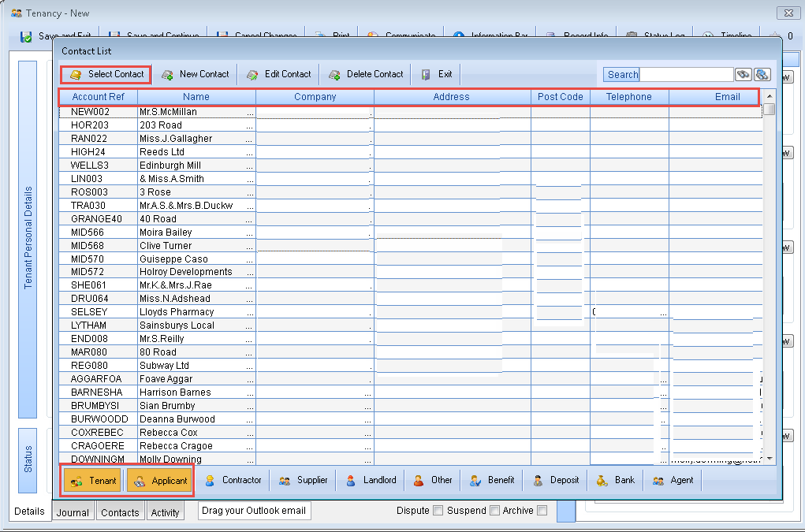
Task: Filter contacts by Supplier
Action: 303,480
